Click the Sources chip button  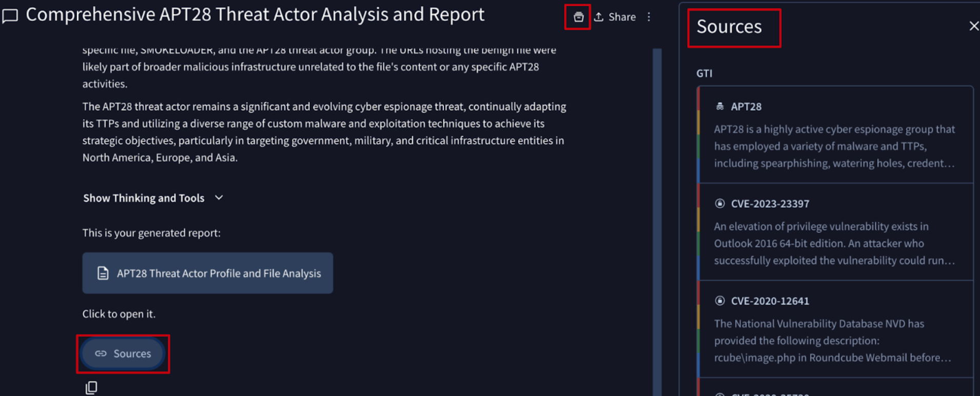pos(123,353)
